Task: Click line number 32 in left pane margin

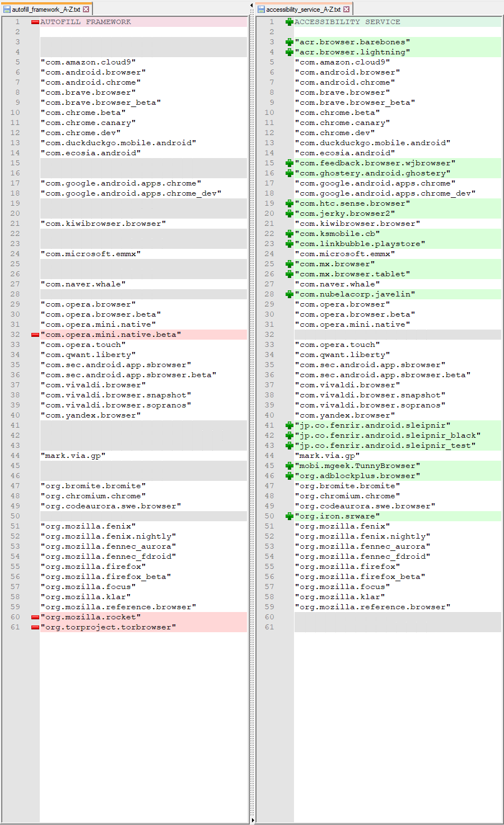Action: pos(15,335)
